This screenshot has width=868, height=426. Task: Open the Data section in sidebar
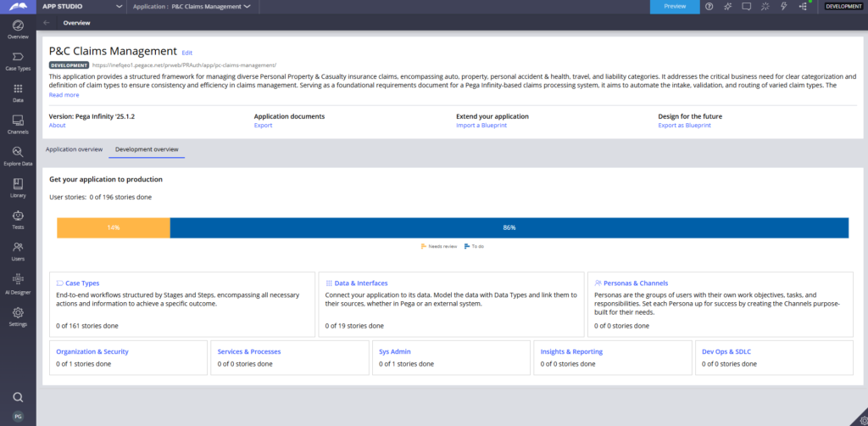click(x=18, y=93)
